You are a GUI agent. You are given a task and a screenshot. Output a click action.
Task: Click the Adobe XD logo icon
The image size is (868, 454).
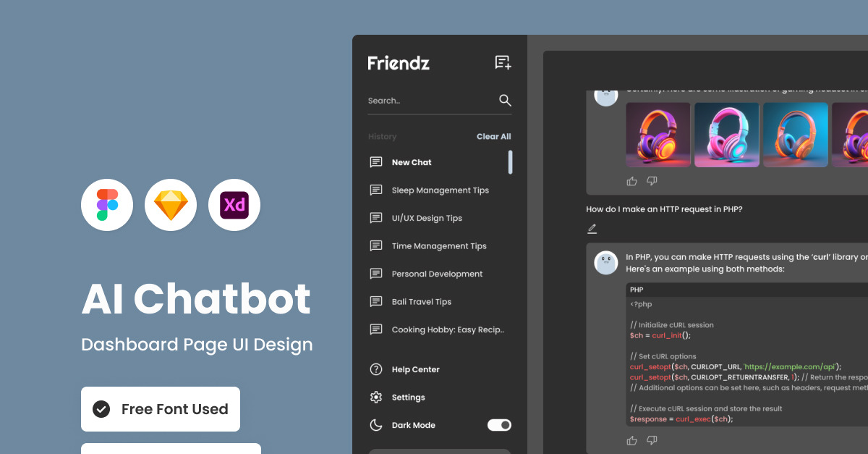coord(234,205)
